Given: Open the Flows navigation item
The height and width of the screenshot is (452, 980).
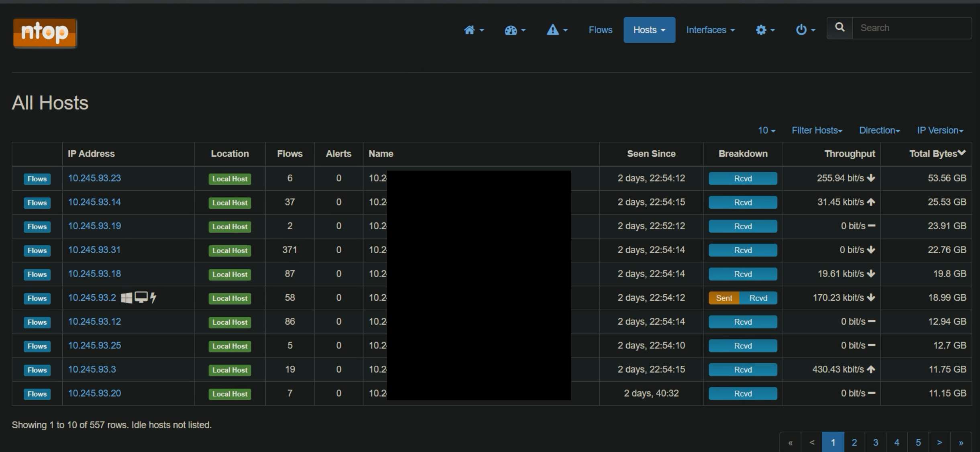Looking at the screenshot, I should coord(600,30).
